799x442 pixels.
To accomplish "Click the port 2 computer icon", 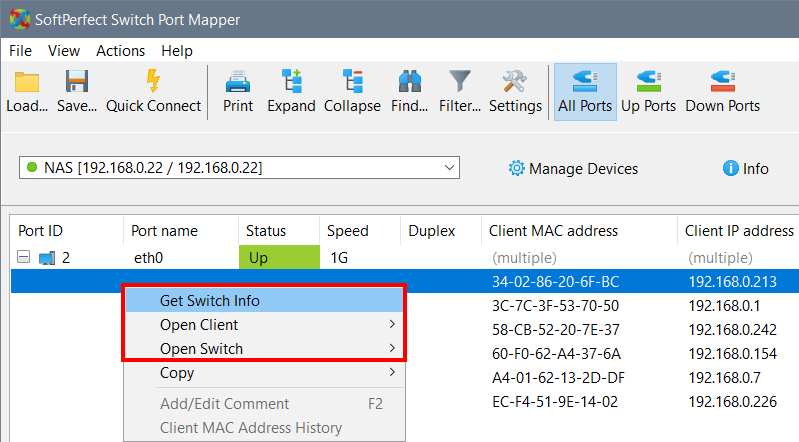I will click(x=47, y=258).
